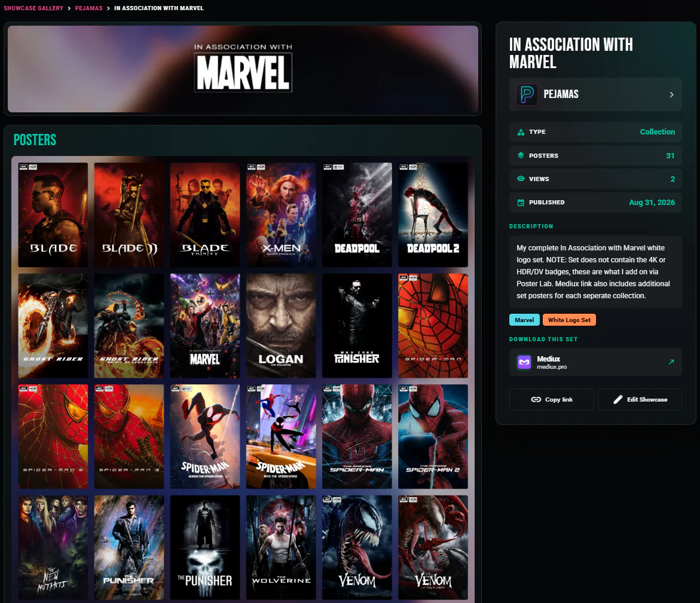Screen dimensions: 700x603
Task: Open The Wolverine poster
Action: 281,547
